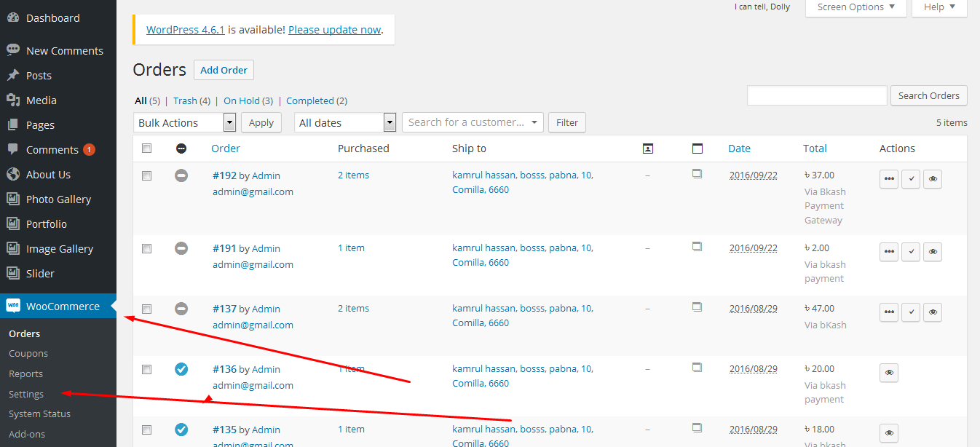Screen dimensions: 980x447
Task: Open Add-ons under WooCommerce
Action: click(27, 435)
